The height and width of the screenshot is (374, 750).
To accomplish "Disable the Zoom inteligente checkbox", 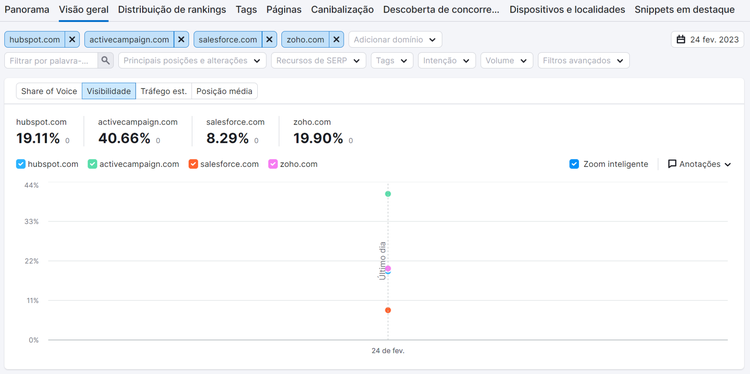I will [x=574, y=164].
